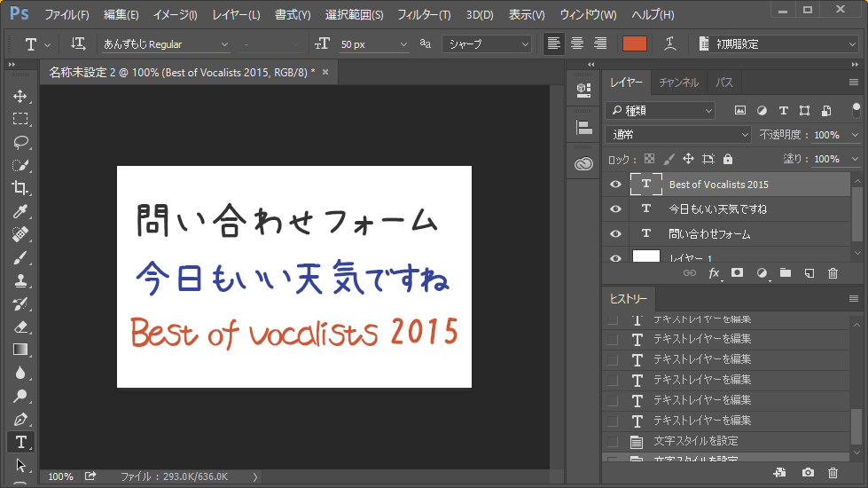868x488 pixels.
Task: Open the 塗り 100% fill dropdown
Action: click(855, 159)
